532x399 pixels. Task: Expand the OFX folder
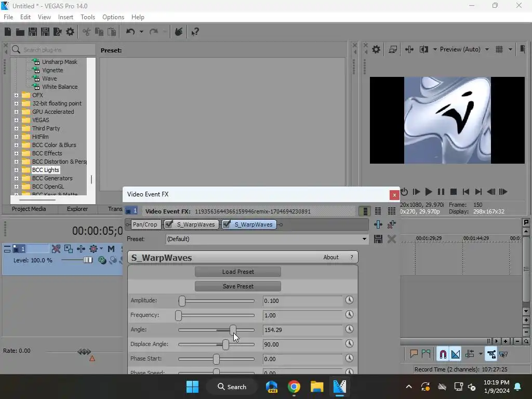coord(16,95)
